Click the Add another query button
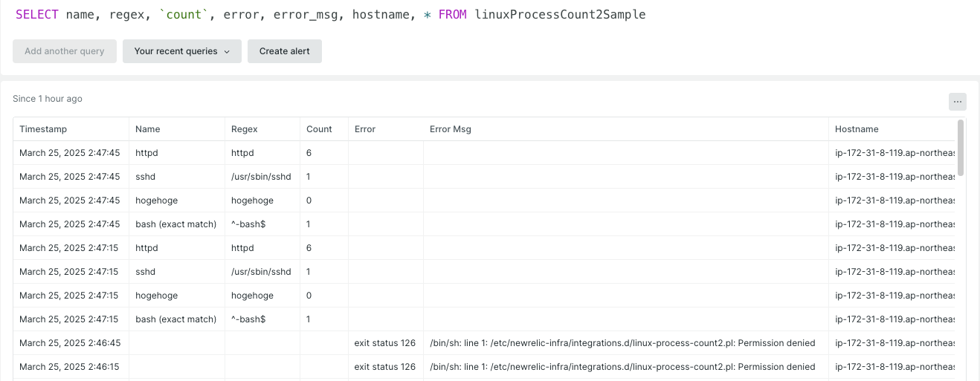 [65, 51]
